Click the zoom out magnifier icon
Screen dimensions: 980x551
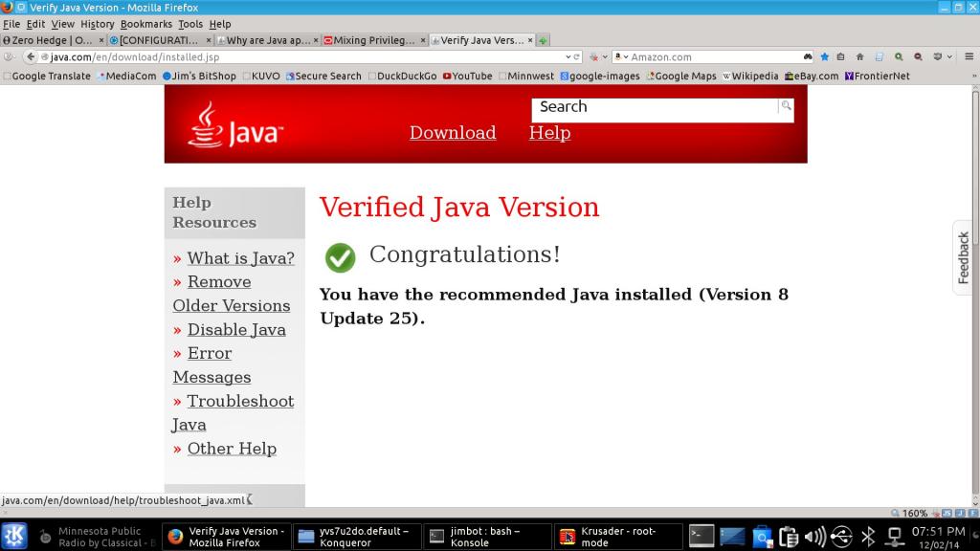pyautogui.click(x=919, y=57)
